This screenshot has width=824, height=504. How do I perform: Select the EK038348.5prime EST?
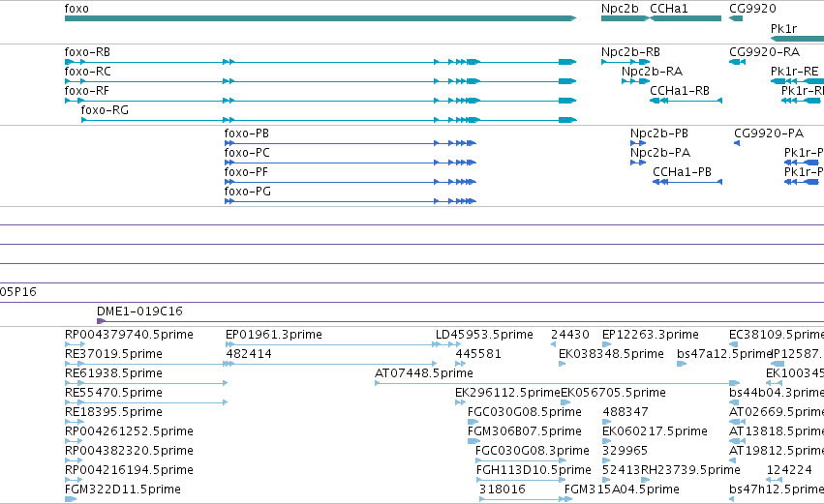pos(611,354)
